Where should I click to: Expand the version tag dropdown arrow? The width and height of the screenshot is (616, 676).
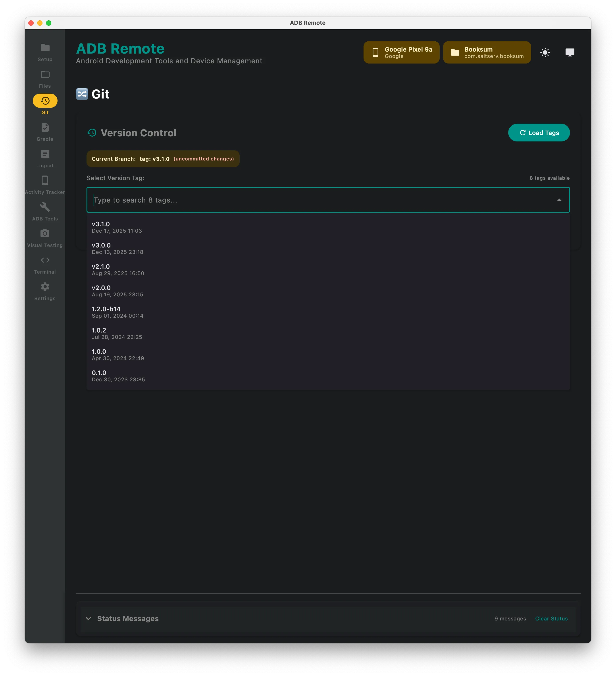[559, 200]
